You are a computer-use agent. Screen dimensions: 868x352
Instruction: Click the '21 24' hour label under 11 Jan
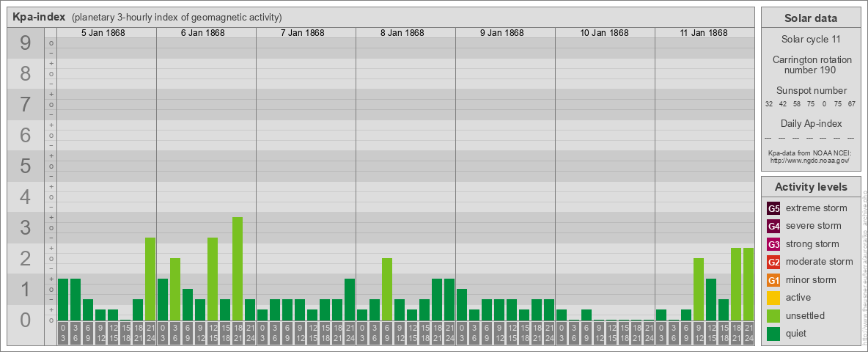[749, 334]
